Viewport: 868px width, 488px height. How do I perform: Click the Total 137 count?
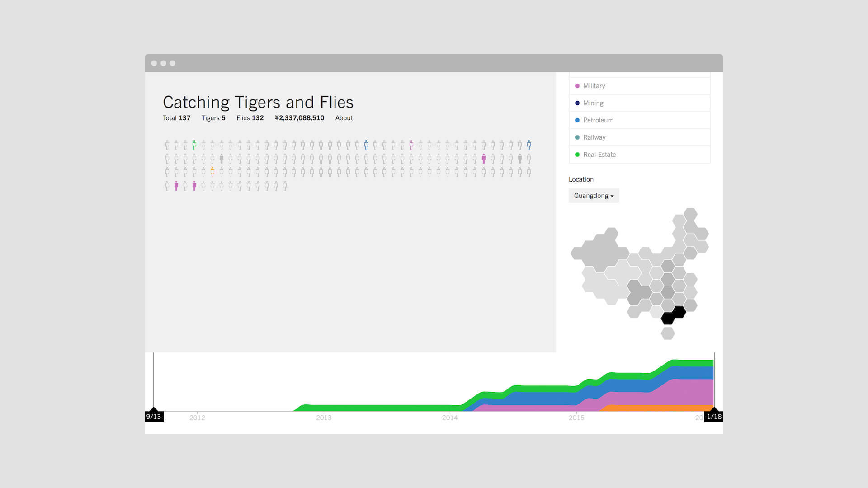click(176, 118)
